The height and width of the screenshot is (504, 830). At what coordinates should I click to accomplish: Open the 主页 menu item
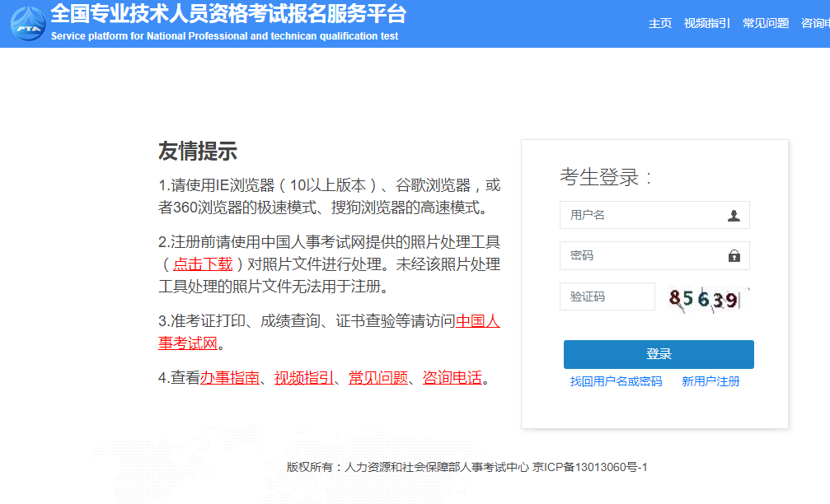tap(660, 23)
